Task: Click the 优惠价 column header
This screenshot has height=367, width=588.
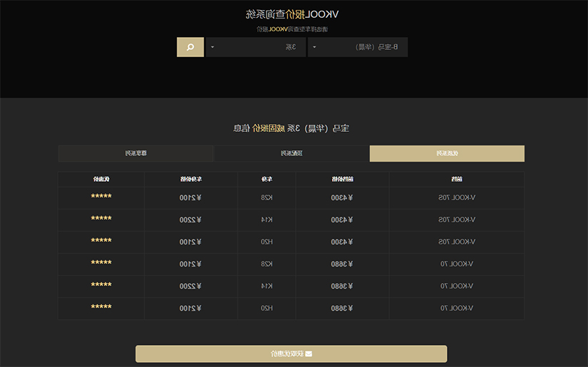Action: point(101,179)
